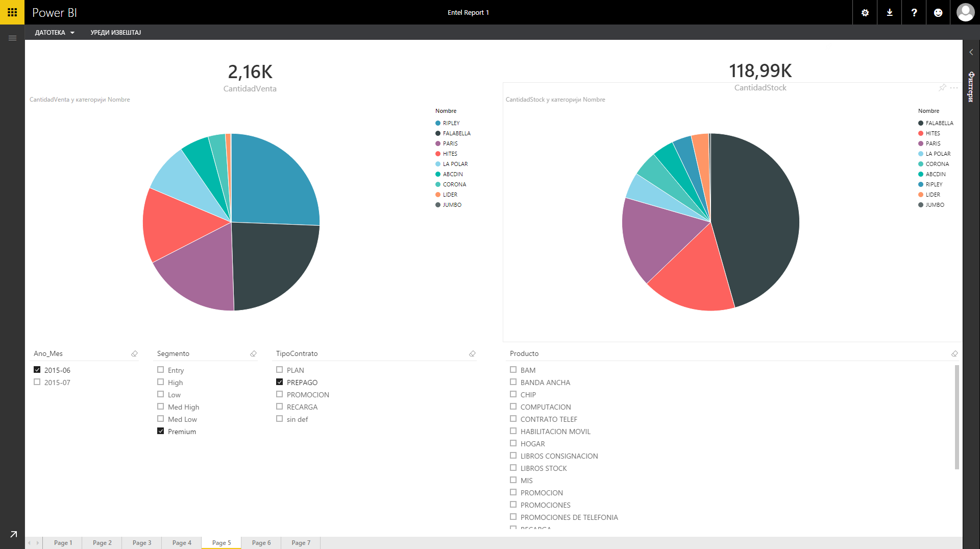Switch to Page 3 tab
This screenshot has height=549, width=980.
pos(142,543)
